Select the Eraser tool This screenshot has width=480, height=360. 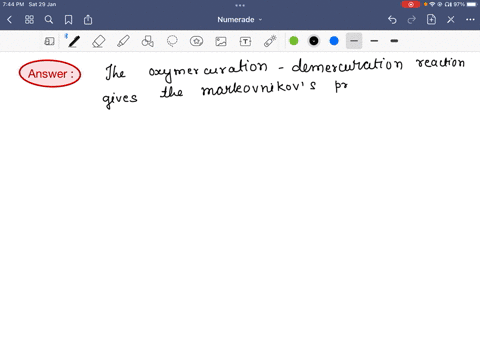[99, 41]
